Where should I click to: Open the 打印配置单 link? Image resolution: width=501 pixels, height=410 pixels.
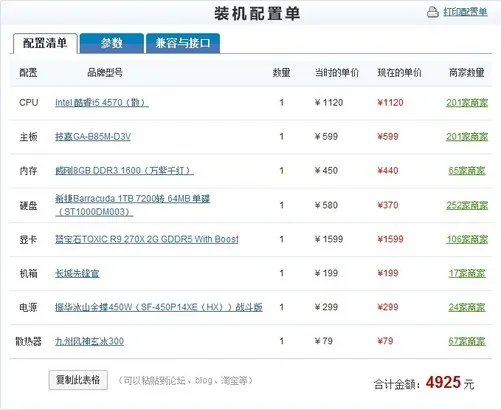tap(465, 12)
